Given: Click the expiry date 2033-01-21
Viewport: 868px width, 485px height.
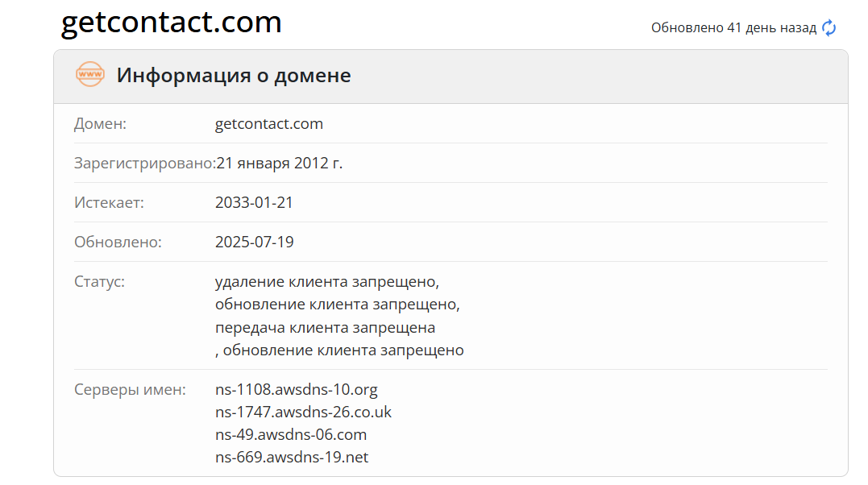Looking at the screenshot, I should tap(254, 202).
